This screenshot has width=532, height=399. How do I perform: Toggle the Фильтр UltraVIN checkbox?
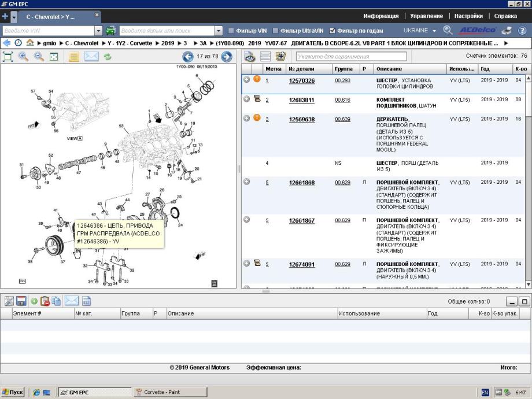[x=276, y=31]
